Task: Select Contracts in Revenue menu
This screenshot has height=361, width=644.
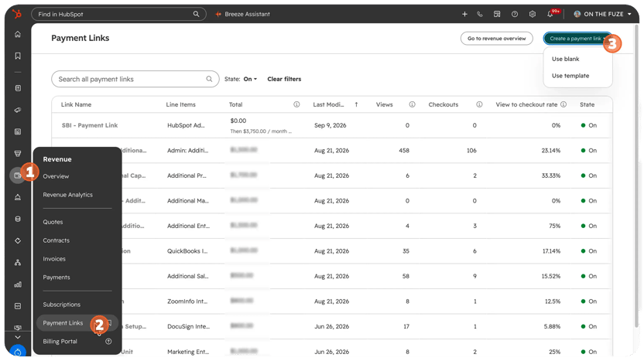Action: pyautogui.click(x=57, y=240)
